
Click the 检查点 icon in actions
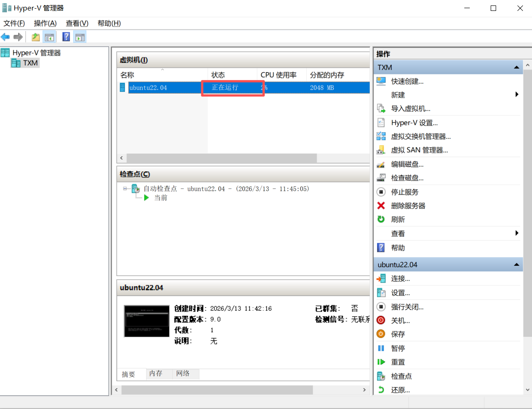pyautogui.click(x=381, y=376)
